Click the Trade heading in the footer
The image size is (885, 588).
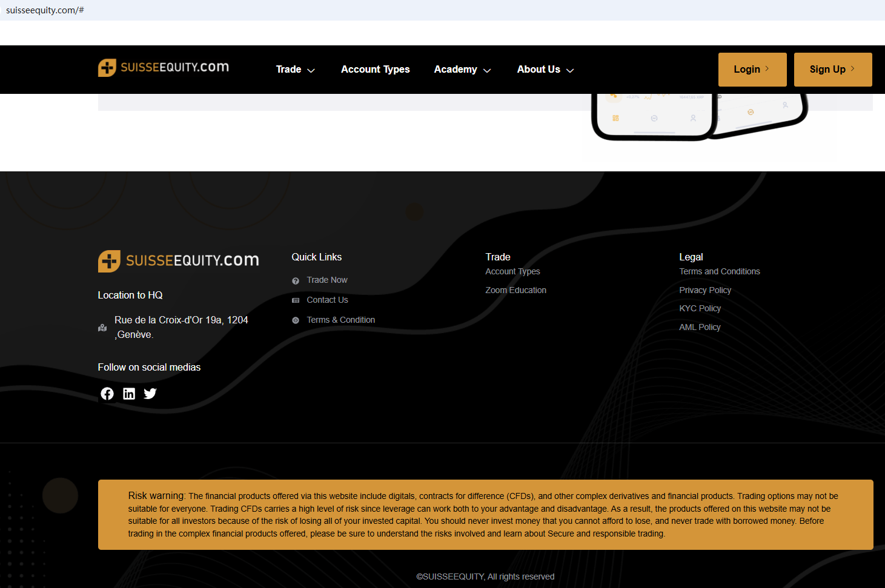pos(498,257)
